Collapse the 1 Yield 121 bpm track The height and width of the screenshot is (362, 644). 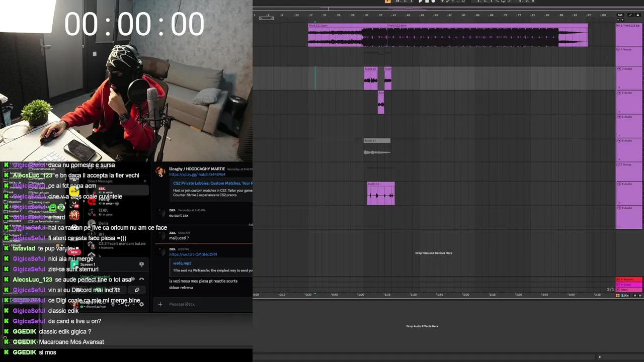618,26
